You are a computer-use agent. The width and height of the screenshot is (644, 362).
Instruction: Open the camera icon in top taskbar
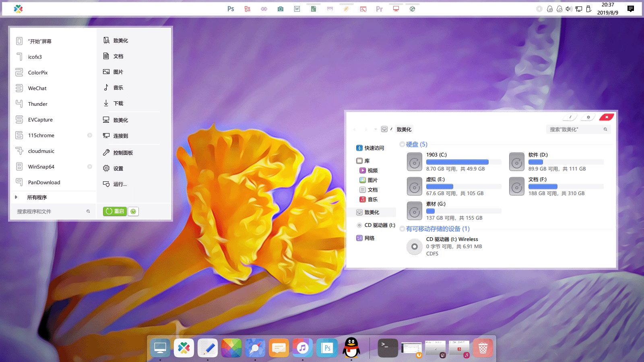[x=281, y=9]
